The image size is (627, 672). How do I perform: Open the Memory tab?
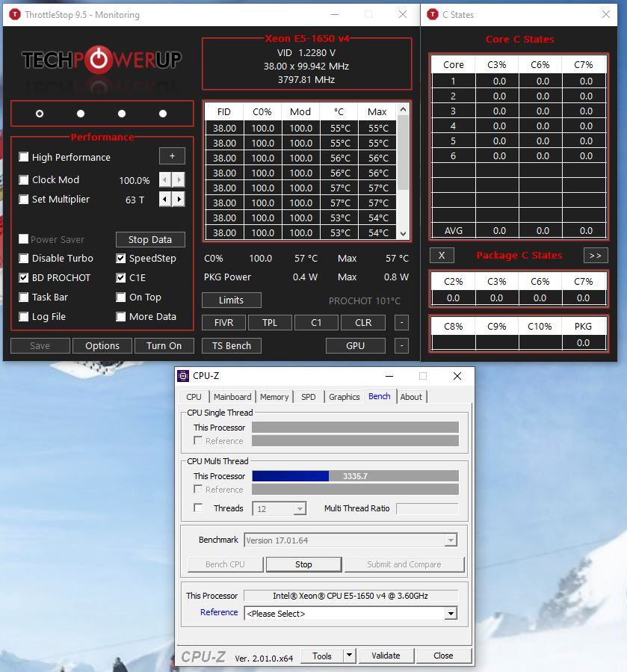[274, 397]
